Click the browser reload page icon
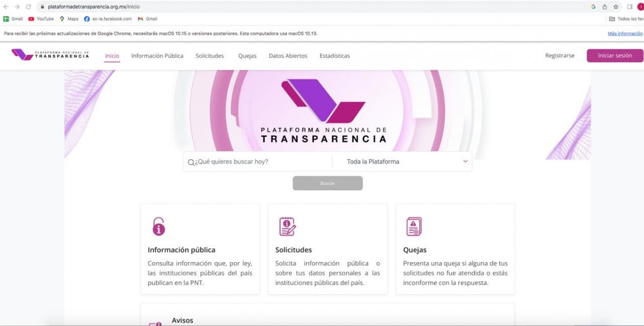The image size is (644, 326). [x=28, y=7]
